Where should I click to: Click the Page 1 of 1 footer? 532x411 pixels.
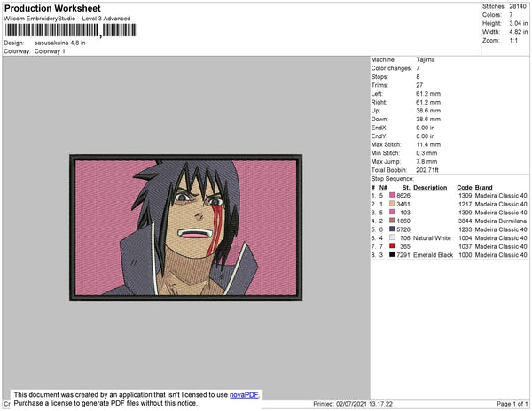click(x=512, y=404)
